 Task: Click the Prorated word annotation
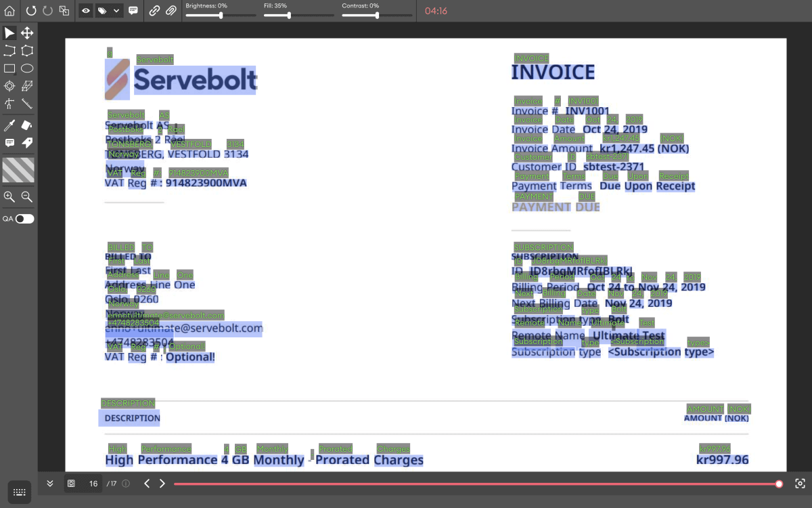coord(342,460)
